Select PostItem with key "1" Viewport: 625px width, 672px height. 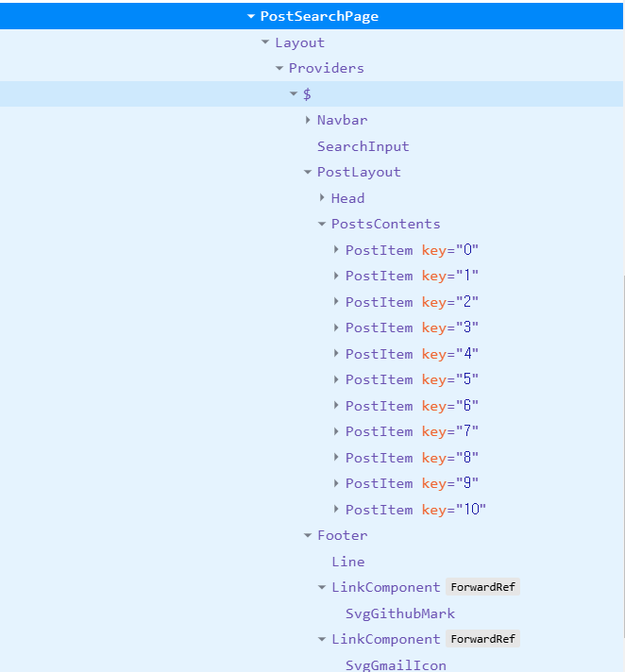point(412,276)
